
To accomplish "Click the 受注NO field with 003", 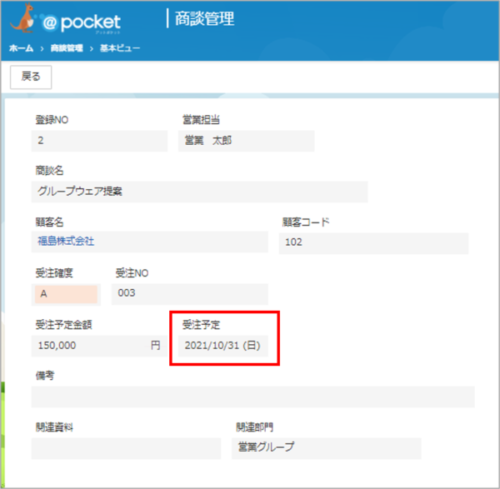I will [x=190, y=294].
